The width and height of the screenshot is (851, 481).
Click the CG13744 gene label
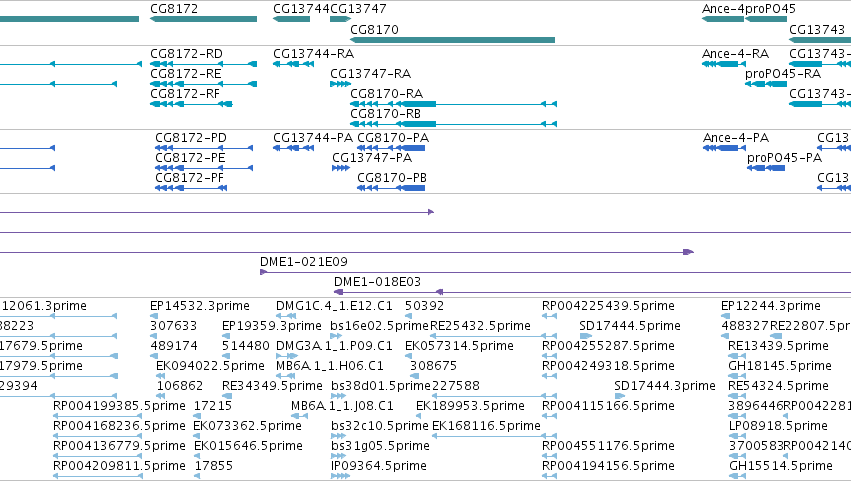coord(301,9)
